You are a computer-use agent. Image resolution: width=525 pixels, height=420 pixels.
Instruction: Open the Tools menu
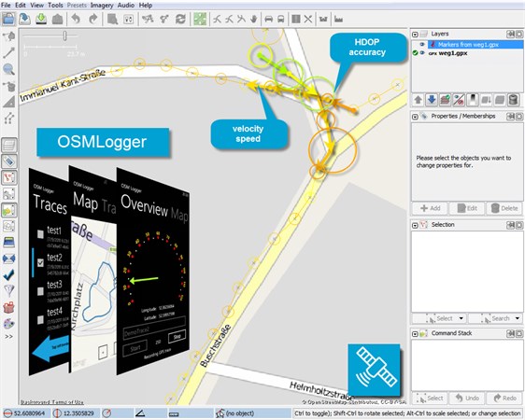(55, 5)
